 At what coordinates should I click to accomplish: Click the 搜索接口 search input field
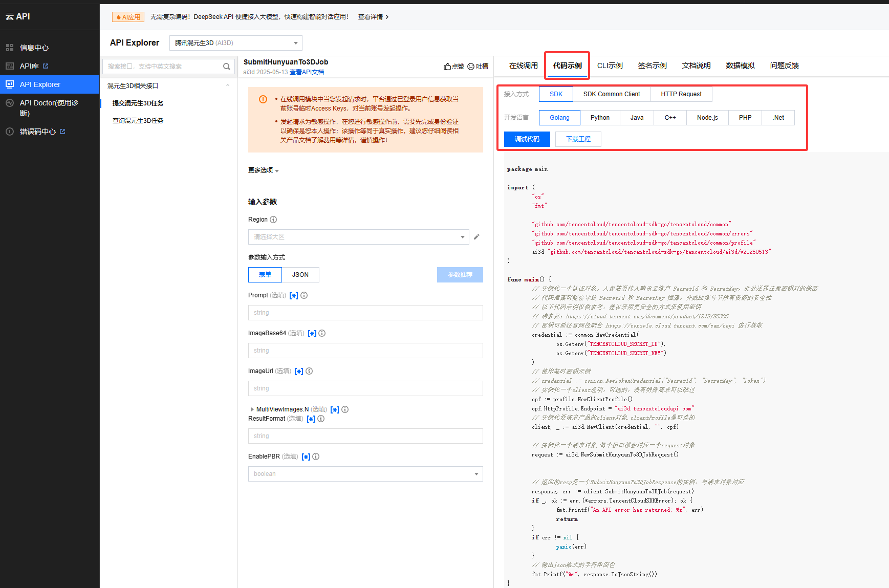(164, 67)
